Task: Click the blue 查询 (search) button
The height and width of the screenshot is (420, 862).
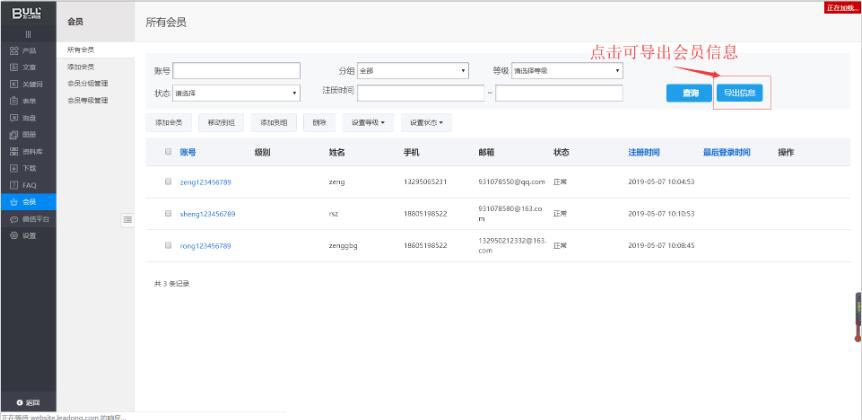Action: pos(690,93)
